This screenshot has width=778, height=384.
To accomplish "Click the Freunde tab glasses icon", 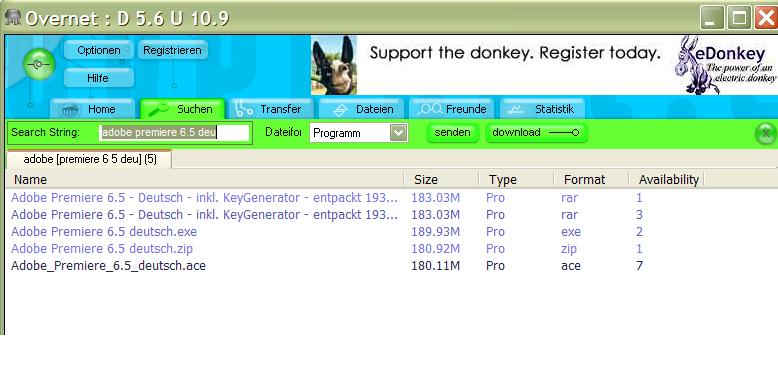I will click(430, 109).
